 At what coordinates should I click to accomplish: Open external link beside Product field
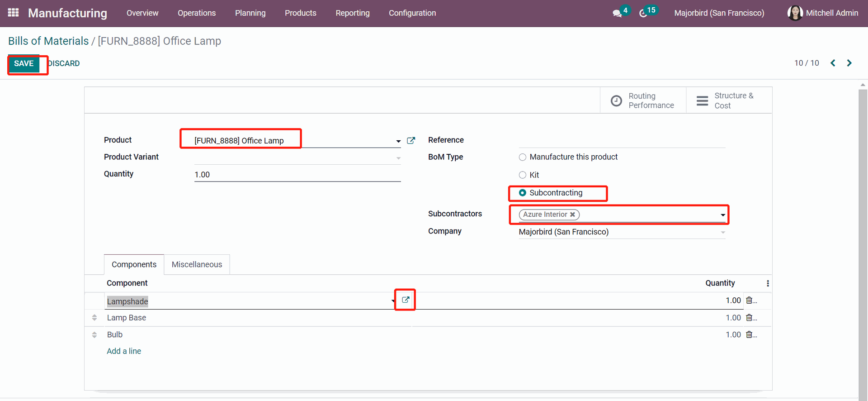411,141
